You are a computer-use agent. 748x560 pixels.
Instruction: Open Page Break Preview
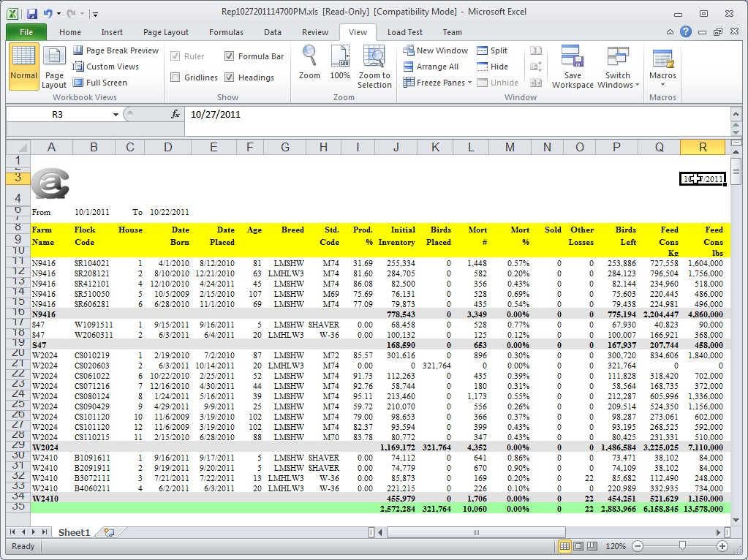pos(116,50)
